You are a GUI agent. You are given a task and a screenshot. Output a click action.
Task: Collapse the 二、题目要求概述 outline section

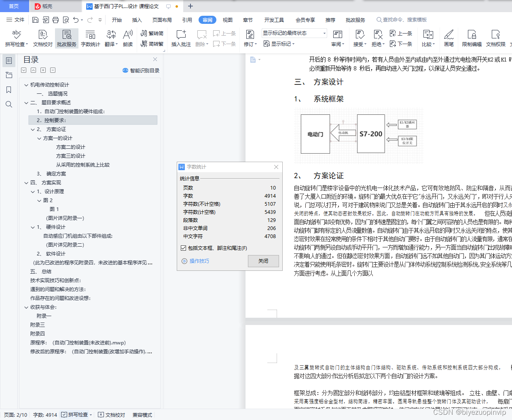(25, 102)
